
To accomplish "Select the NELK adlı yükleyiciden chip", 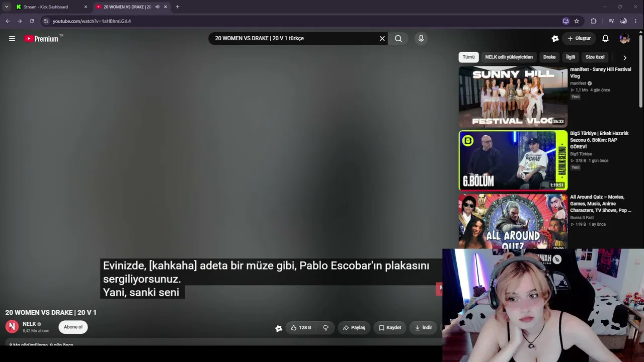I will click(x=509, y=57).
